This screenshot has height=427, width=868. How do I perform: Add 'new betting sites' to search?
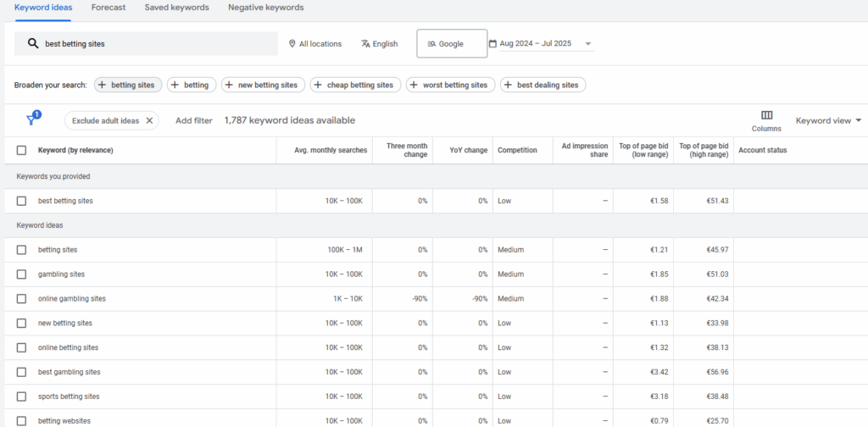(x=261, y=85)
